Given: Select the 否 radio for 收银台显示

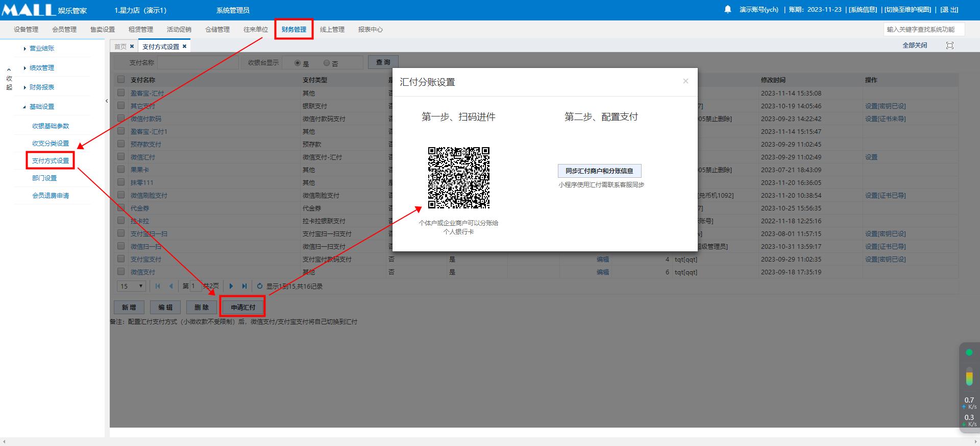Looking at the screenshot, I should coord(327,63).
